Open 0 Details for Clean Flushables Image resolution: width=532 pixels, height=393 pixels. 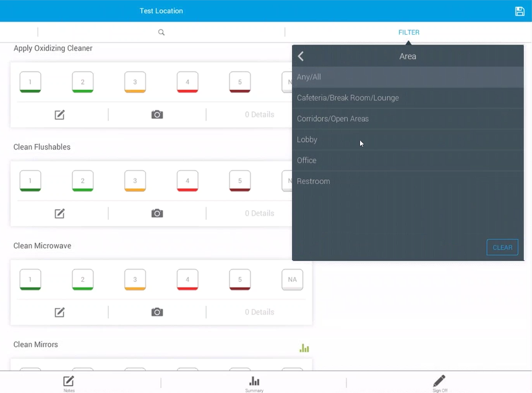pyautogui.click(x=260, y=213)
